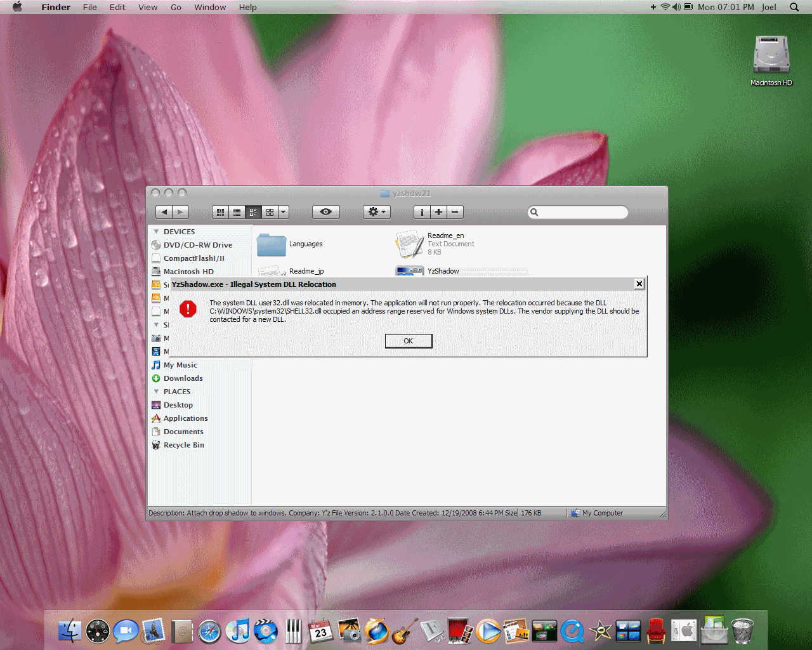Collapse the PLACES sidebar section
This screenshot has height=650, width=812.
156,392
